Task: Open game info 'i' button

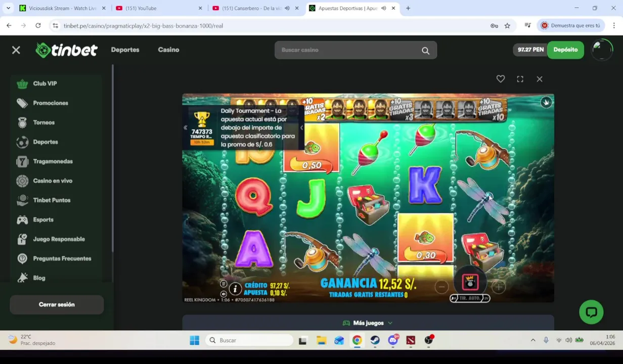Action: 235,289
